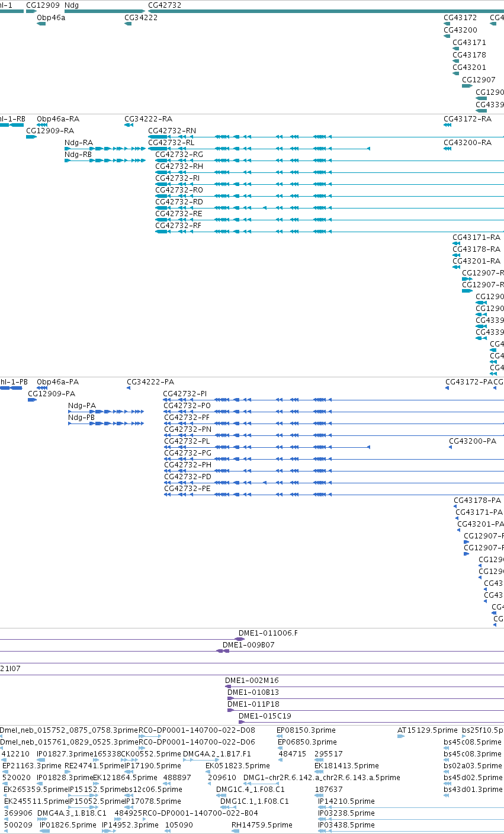This screenshot has width=504, height=834.
Task: Open the CG42732-RE transcript label
Action: coord(179,214)
